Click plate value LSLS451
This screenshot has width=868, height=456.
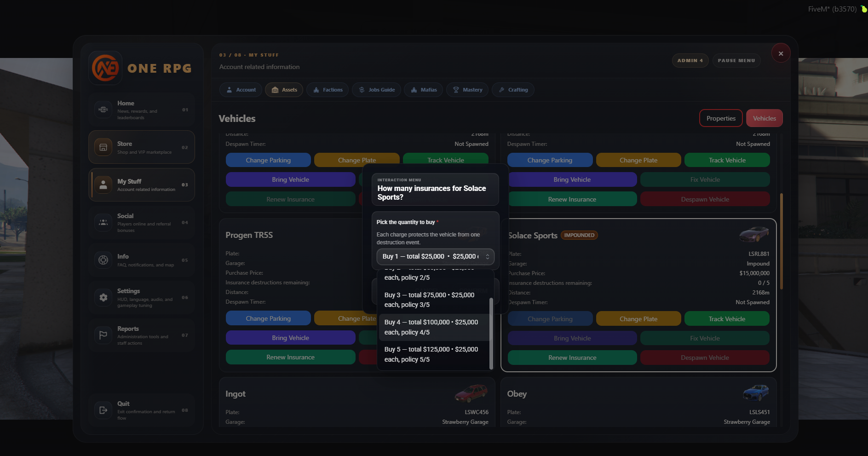click(x=759, y=412)
